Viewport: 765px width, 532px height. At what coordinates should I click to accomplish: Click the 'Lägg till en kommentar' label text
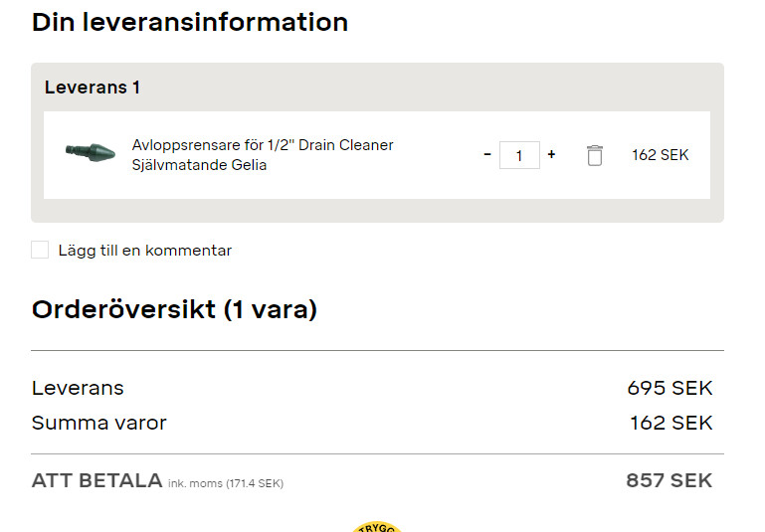pos(144,251)
